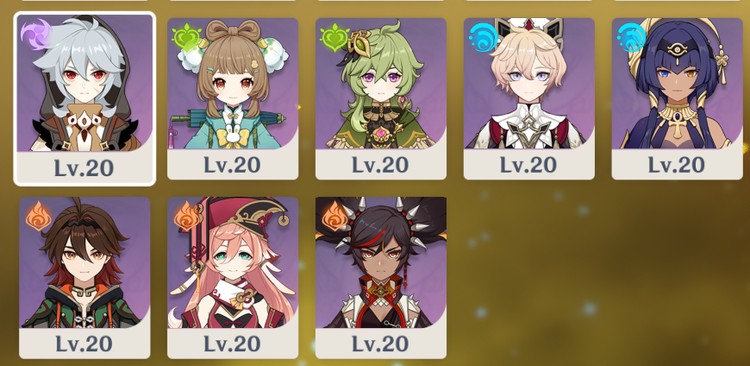Screen dimensions: 750x366
Task: Click the Pyro icon on the spiky-pigtail girl's card
Action: pyautogui.click(x=335, y=215)
